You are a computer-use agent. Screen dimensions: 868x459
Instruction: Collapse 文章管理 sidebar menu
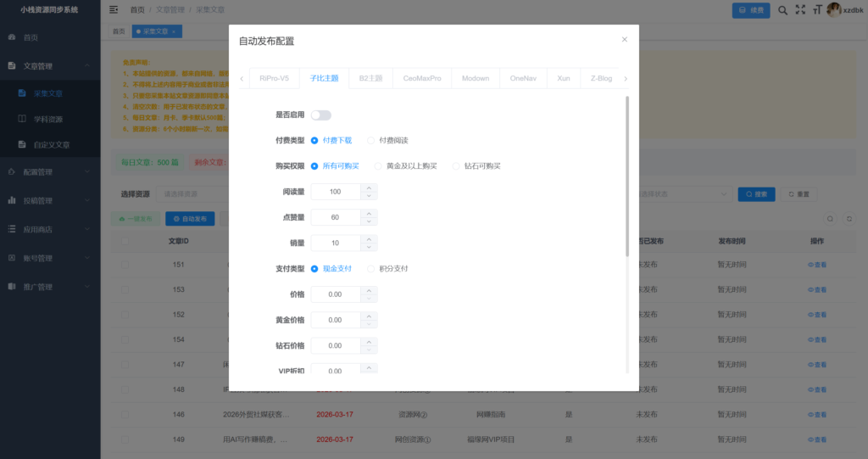click(50, 66)
